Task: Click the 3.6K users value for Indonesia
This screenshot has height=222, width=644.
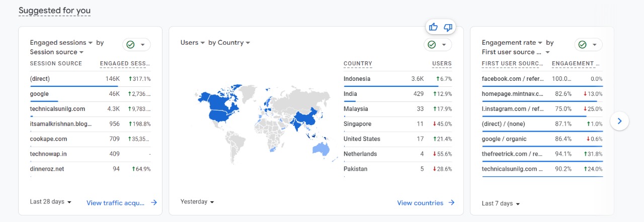Action: (x=418, y=79)
